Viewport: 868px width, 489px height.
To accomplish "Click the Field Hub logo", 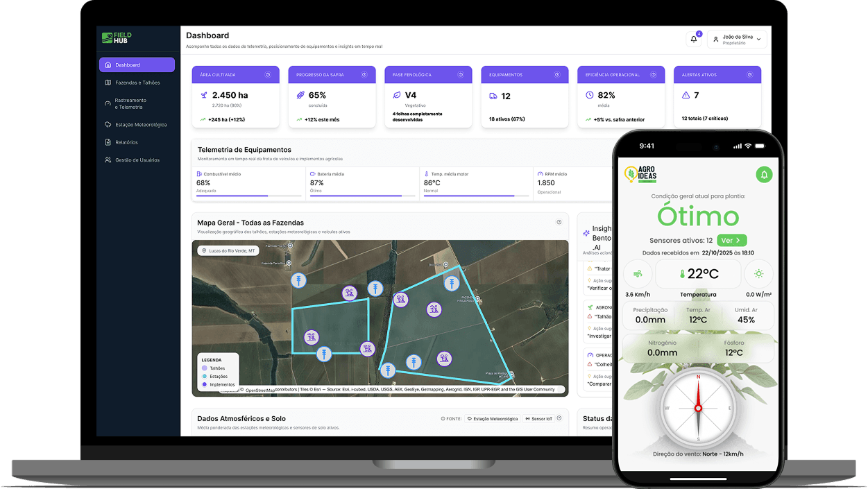I will pos(117,38).
